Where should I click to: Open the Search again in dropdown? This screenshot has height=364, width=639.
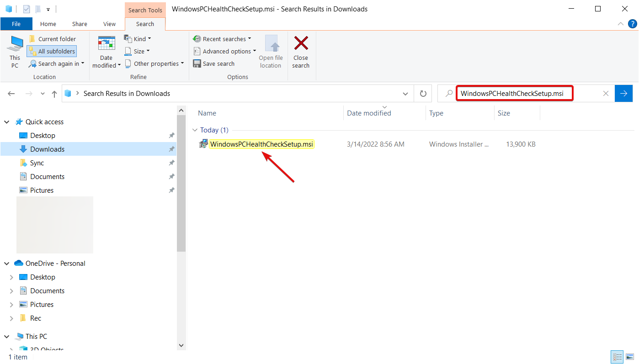57,63
